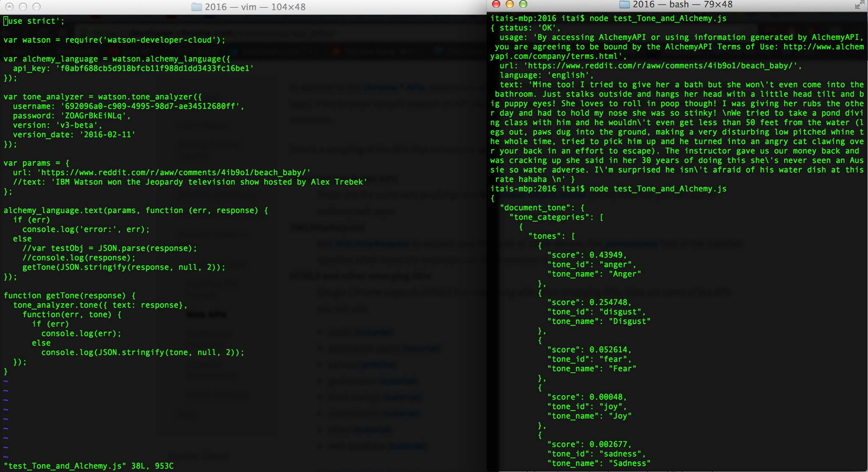This screenshot has height=472, width=868.
Task: Focus vim by its '2016 — vim' title
Action: tap(255, 7)
